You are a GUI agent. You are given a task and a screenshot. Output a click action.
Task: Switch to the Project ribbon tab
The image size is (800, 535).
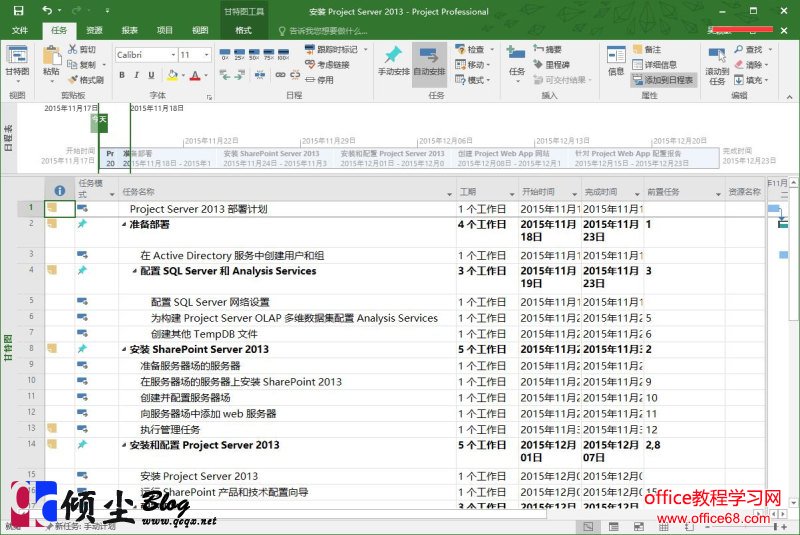(x=164, y=30)
